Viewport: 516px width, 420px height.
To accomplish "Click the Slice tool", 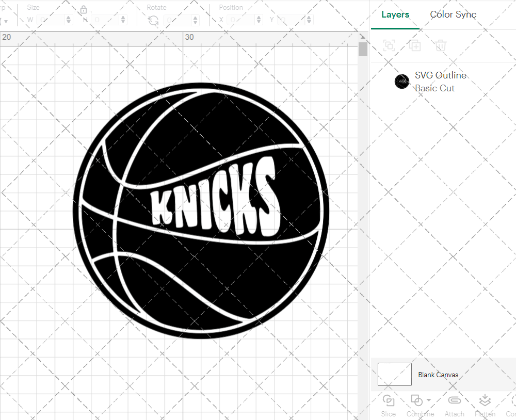I will (x=389, y=406).
